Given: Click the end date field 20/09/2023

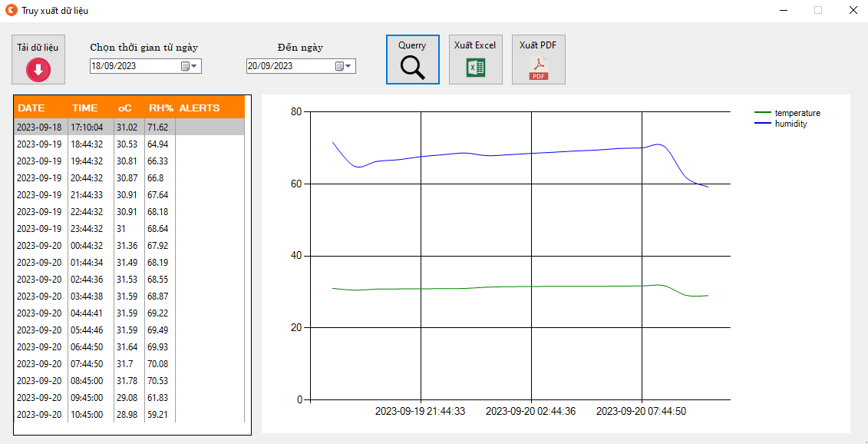Looking at the screenshot, I should coord(290,66).
